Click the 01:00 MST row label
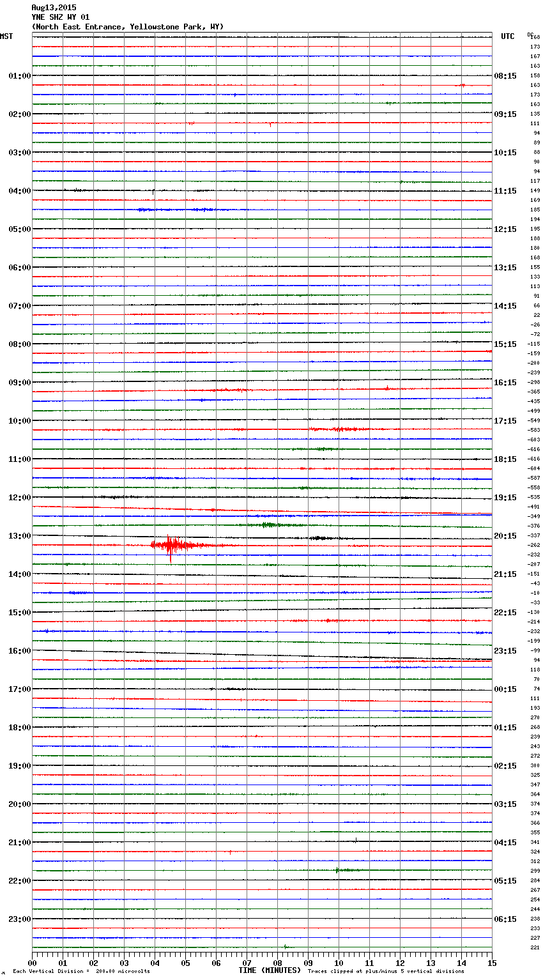The height and width of the screenshot is (980, 543). tap(20, 76)
